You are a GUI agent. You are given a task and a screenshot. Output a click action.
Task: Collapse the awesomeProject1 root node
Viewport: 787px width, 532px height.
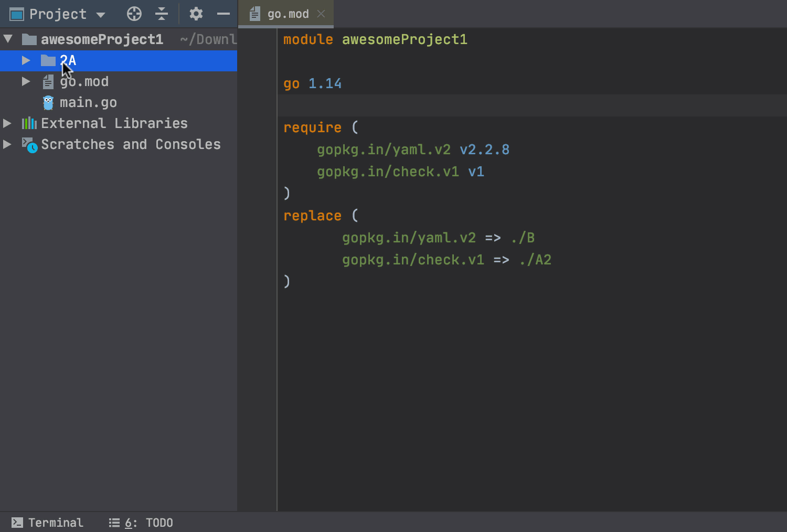click(x=8, y=39)
